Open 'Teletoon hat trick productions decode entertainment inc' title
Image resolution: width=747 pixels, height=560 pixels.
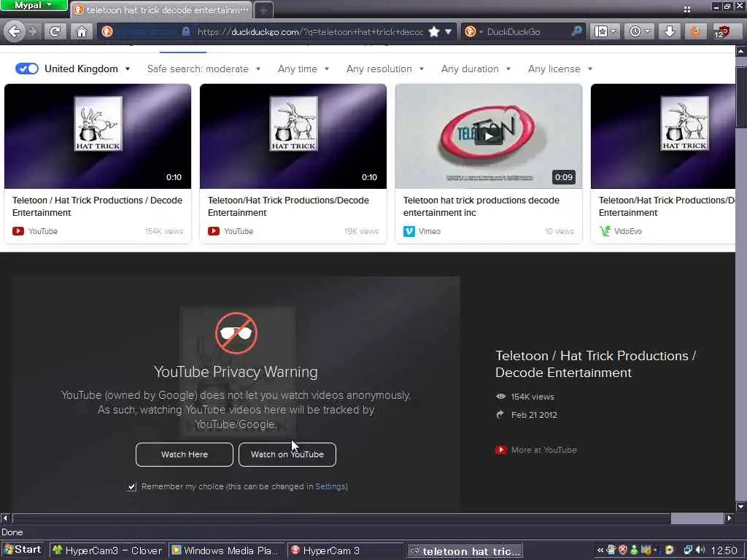point(481,206)
